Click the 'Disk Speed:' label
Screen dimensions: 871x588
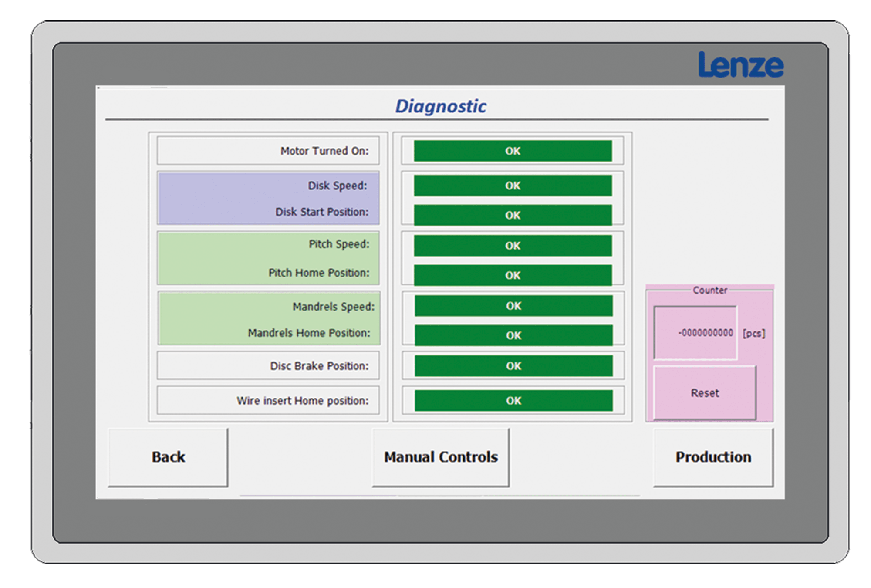click(x=338, y=186)
